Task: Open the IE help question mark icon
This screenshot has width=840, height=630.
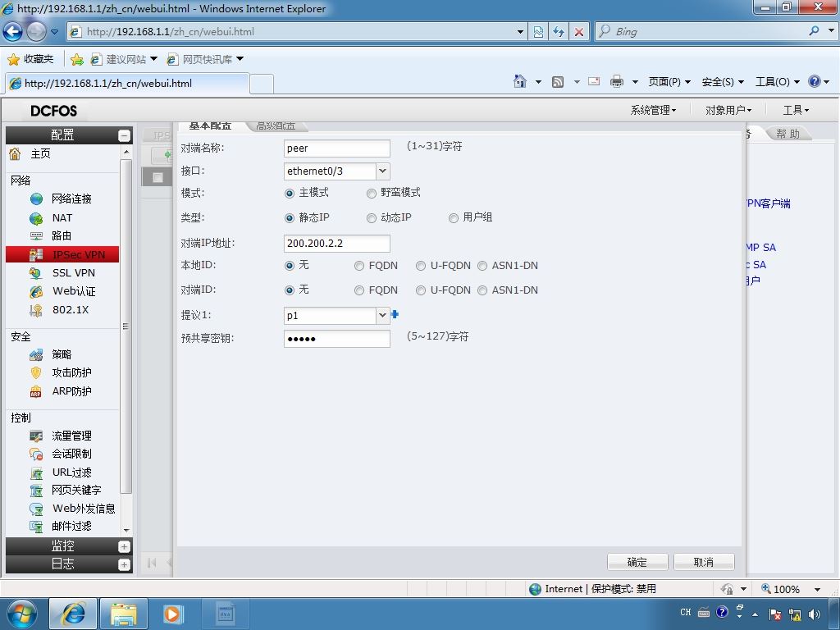Action: click(x=815, y=81)
